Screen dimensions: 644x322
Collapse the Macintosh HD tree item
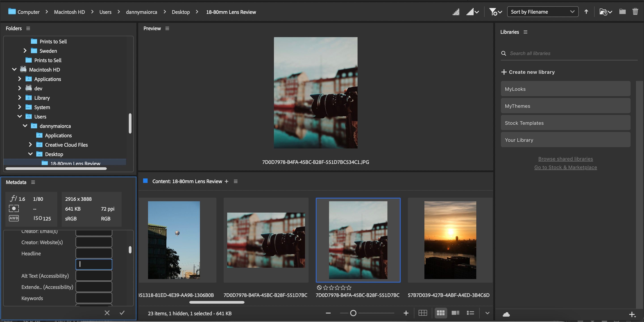[x=14, y=70]
